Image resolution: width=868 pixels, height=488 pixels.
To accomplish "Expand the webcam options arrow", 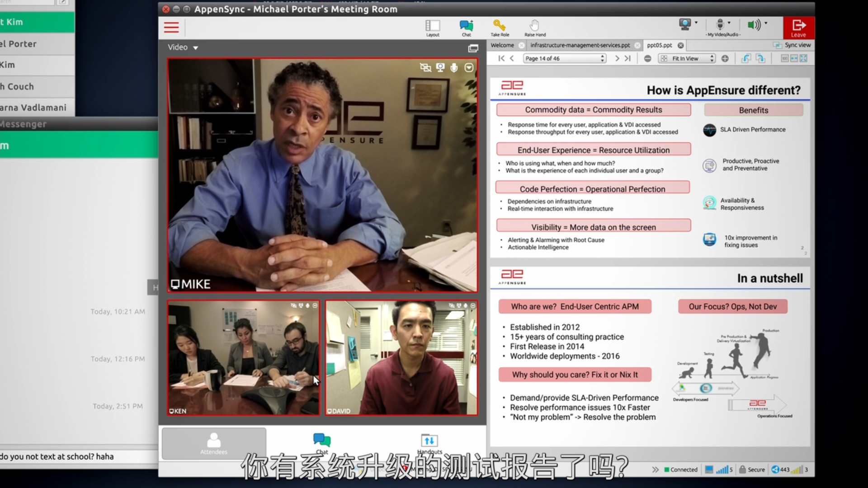I will click(x=696, y=23).
